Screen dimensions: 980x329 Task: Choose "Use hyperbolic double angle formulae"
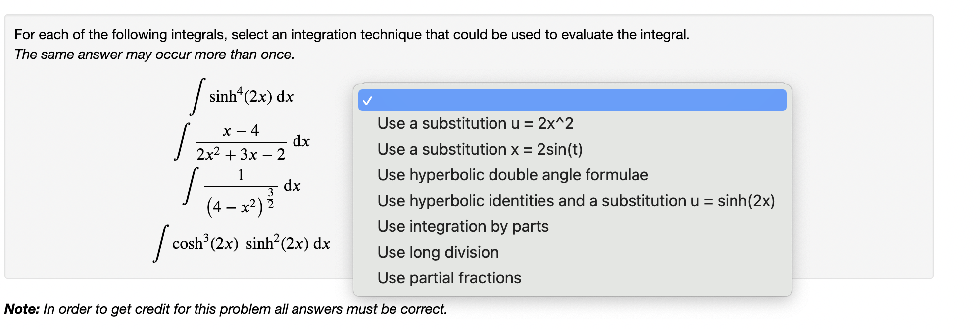click(512, 175)
